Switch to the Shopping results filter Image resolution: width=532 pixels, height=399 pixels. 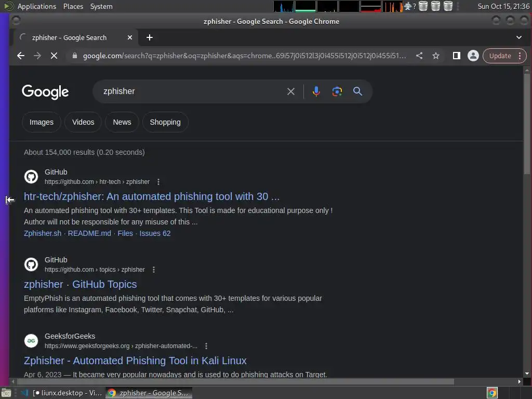pyautogui.click(x=165, y=122)
